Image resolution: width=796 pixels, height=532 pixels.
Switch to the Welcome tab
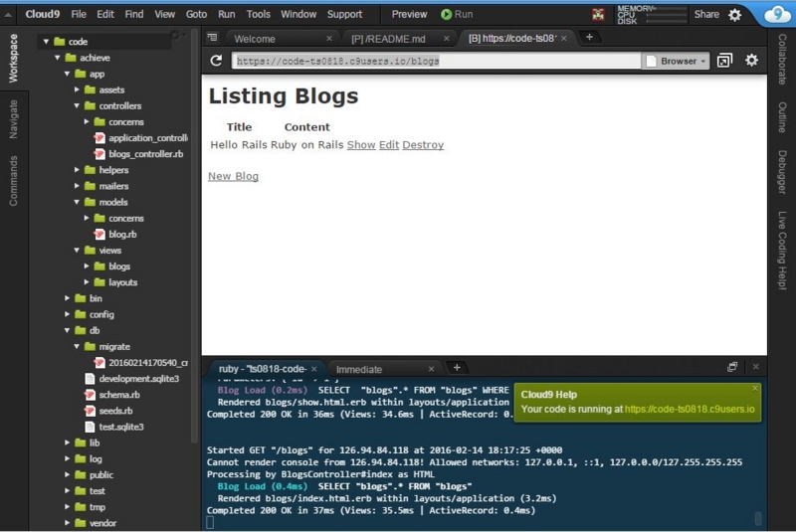[x=255, y=39]
